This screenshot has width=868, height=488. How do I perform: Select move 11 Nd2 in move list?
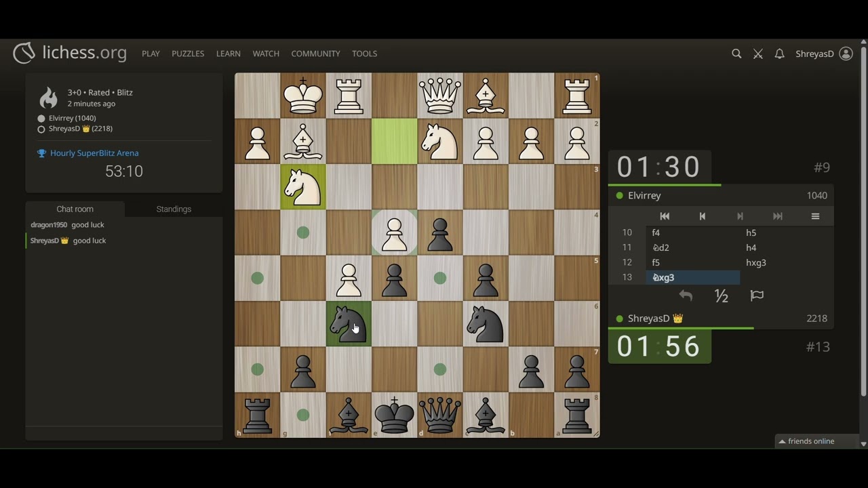[692, 247]
